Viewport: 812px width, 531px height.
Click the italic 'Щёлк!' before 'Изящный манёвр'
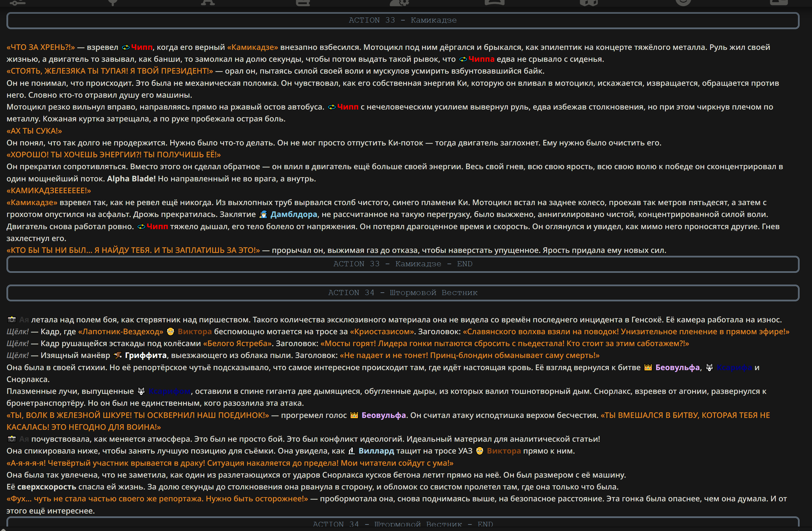[x=18, y=356]
